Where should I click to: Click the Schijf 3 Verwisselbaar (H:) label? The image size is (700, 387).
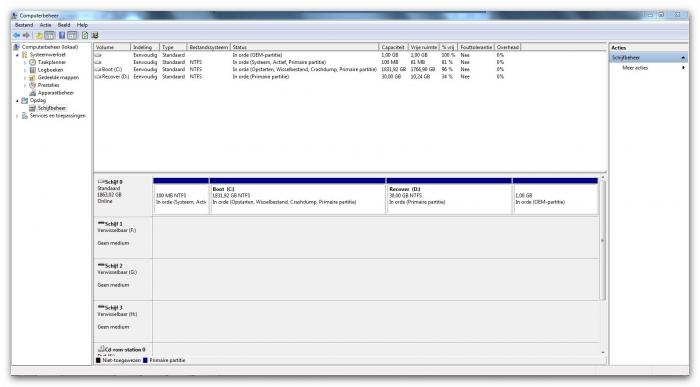[123, 321]
